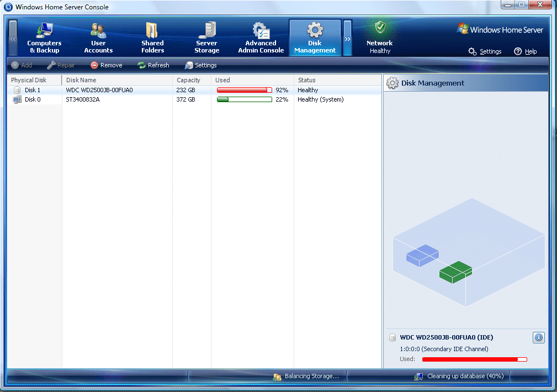Image resolution: width=557 pixels, height=392 pixels.
Task: Refresh the disk list
Action: coord(153,65)
